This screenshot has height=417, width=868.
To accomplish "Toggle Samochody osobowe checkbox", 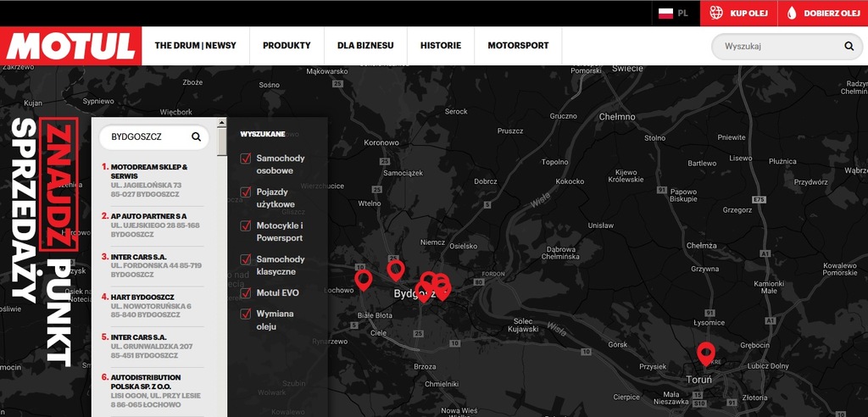I will pyautogui.click(x=246, y=159).
